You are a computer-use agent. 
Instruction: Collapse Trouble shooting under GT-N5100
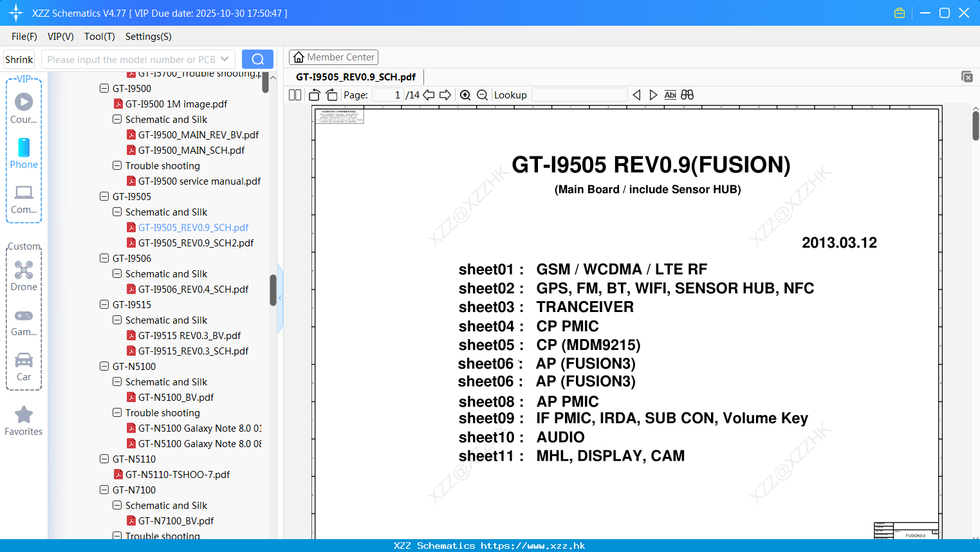pos(117,412)
